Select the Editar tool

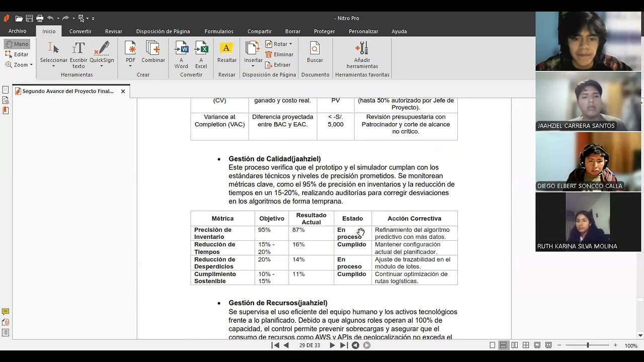coord(17,54)
